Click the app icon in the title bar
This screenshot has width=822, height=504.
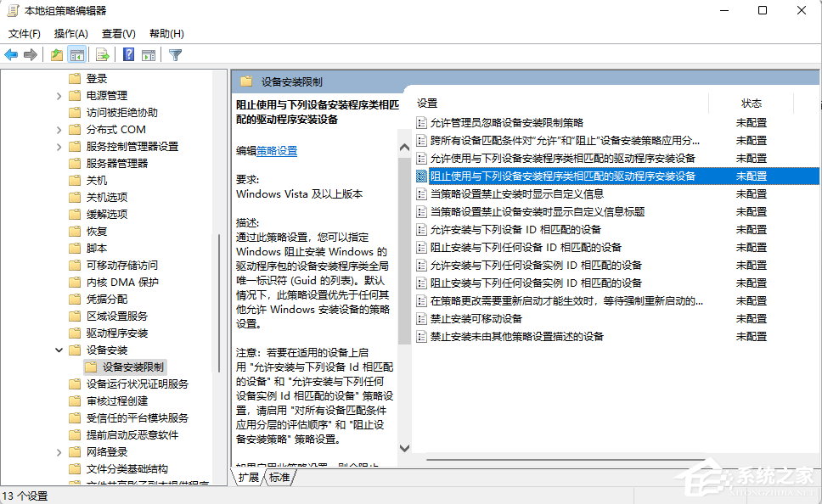13,10
